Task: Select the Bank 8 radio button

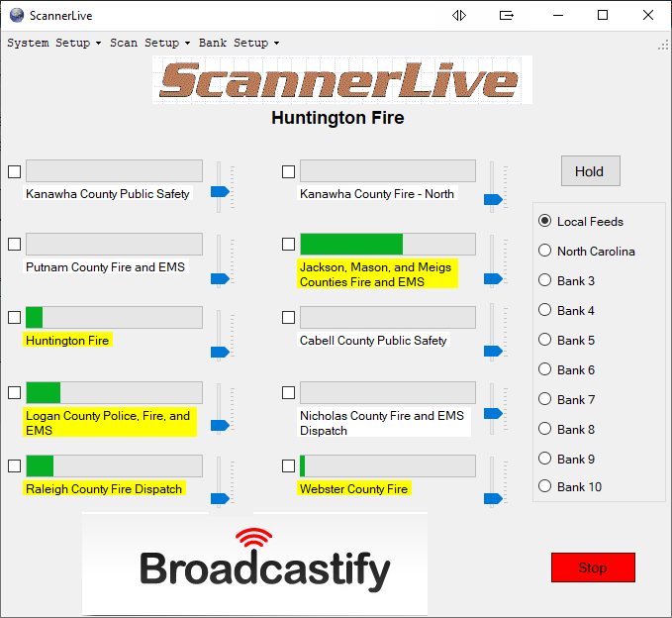Action: click(544, 429)
